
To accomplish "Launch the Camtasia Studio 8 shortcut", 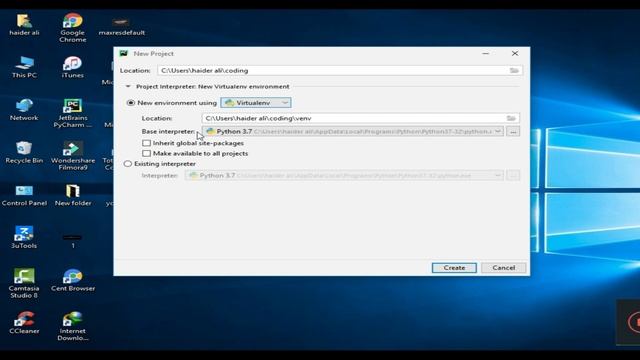I will [x=24, y=283].
